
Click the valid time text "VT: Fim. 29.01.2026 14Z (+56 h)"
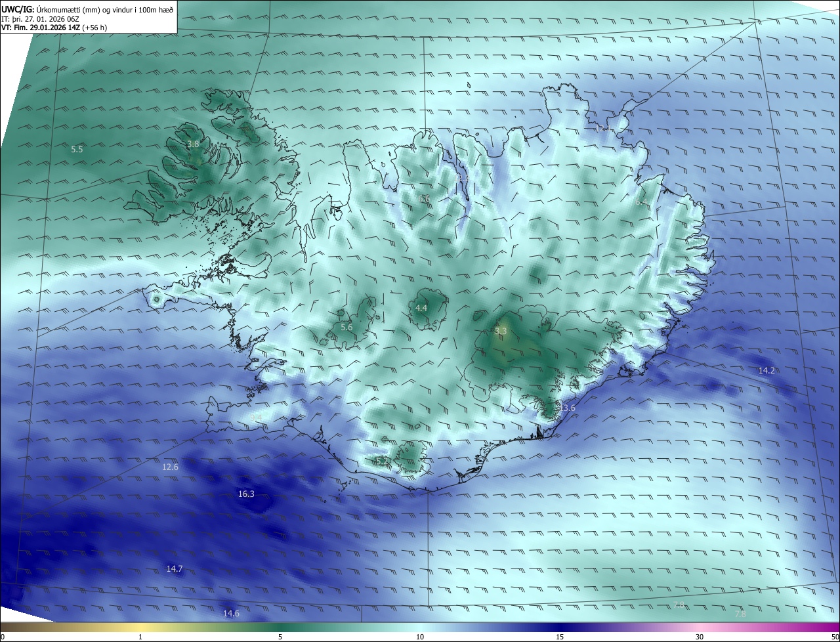(54, 28)
